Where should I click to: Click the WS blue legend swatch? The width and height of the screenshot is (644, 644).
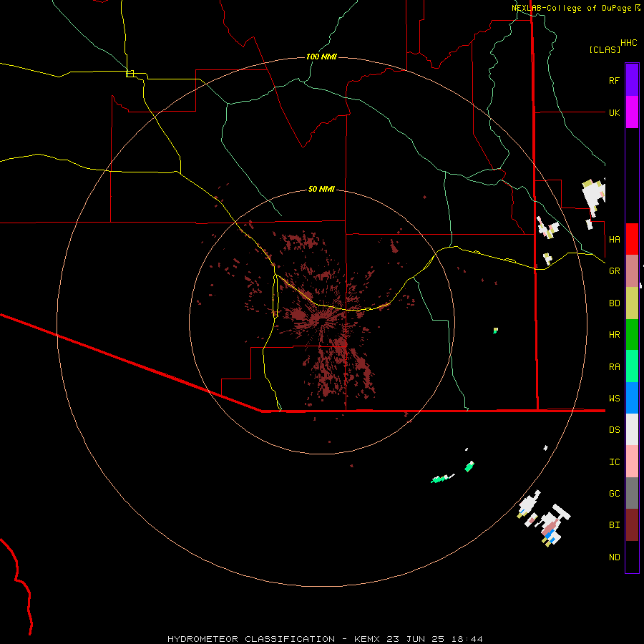632,398
